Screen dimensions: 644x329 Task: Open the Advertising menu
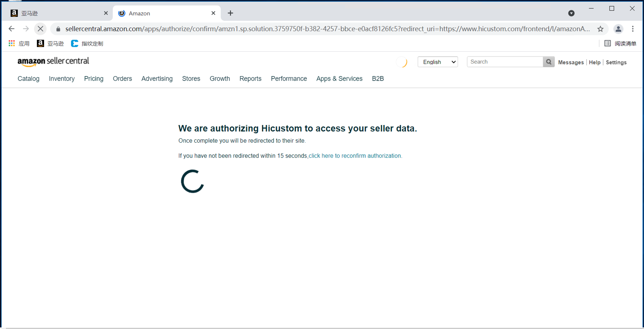[157, 79]
